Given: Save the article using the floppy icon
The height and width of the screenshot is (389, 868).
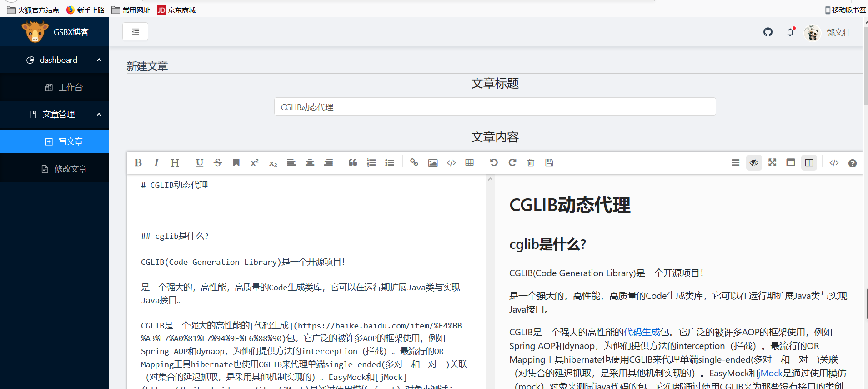Looking at the screenshot, I should click(549, 162).
